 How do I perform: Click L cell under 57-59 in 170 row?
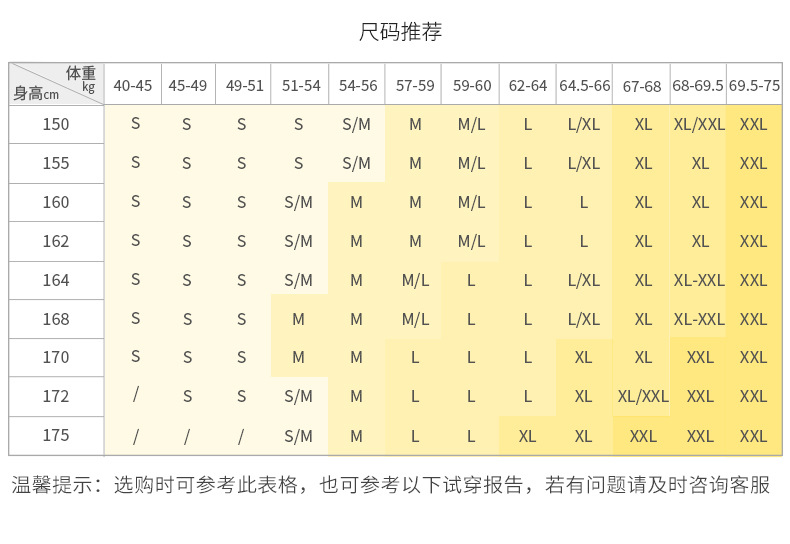pyautogui.click(x=415, y=357)
